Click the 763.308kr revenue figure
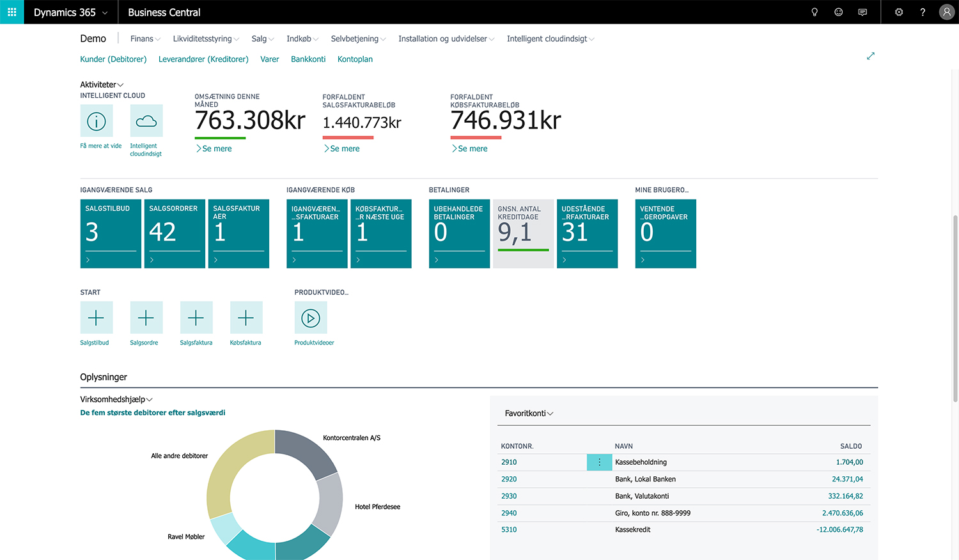Screen dimensions: 959x560 [250, 120]
